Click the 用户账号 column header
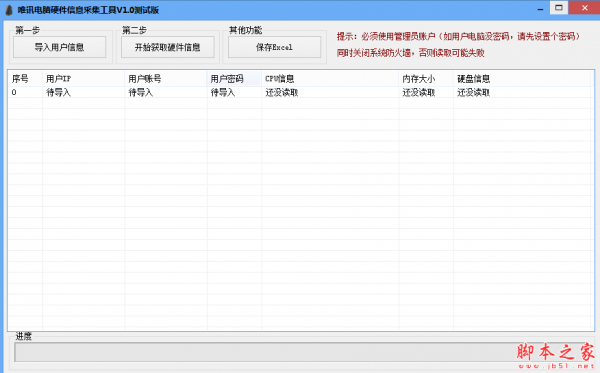 pos(166,79)
